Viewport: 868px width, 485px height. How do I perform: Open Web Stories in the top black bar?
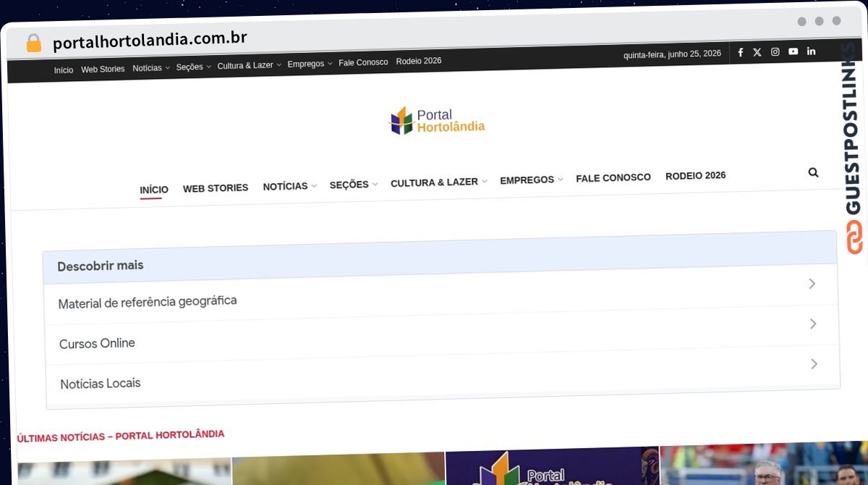103,69
